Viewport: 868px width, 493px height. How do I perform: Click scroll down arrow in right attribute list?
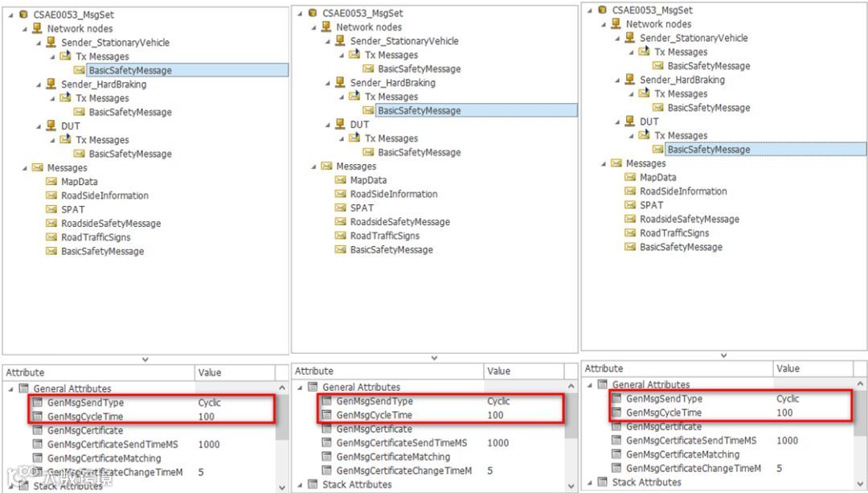click(x=860, y=483)
